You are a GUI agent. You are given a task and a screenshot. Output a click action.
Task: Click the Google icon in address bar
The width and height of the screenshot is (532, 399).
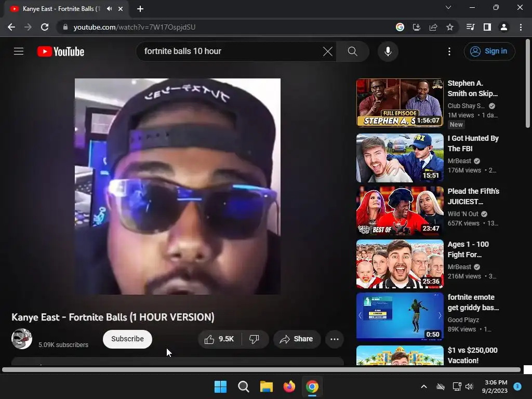click(x=400, y=27)
